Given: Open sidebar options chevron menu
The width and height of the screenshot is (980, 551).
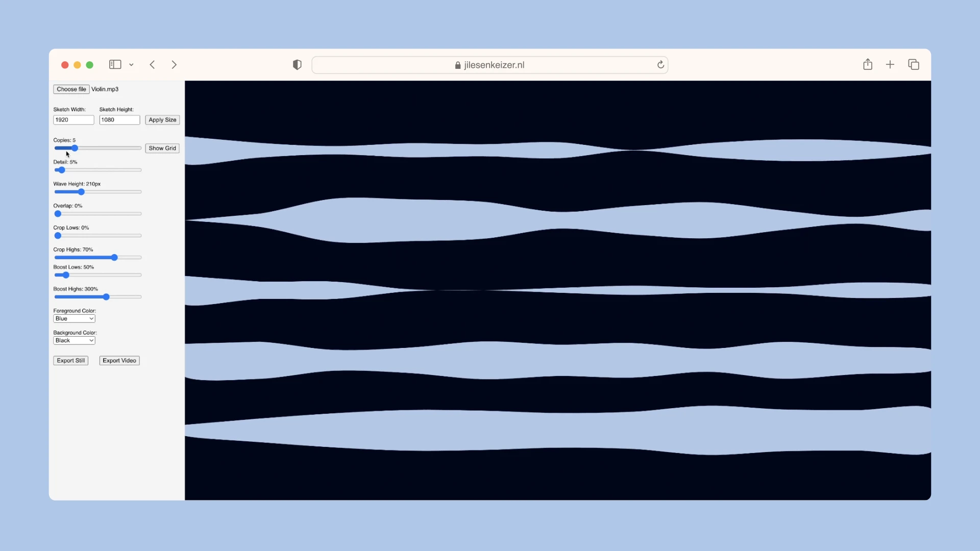Looking at the screenshot, I should coord(131,65).
